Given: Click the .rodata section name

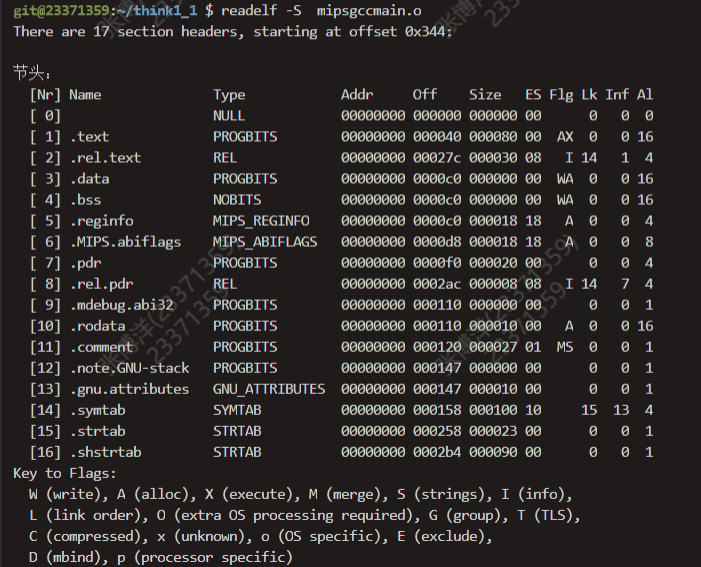Looking at the screenshot, I should pos(97,325).
